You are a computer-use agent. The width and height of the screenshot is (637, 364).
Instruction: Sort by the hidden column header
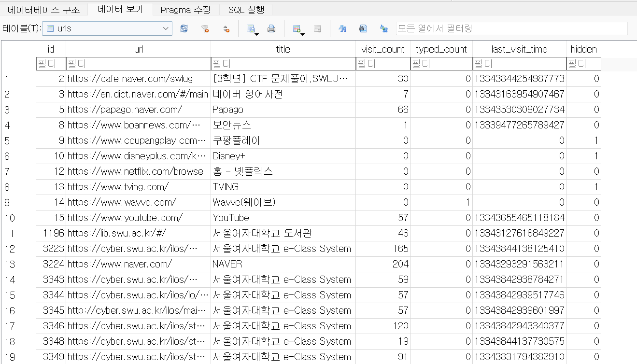coord(583,49)
